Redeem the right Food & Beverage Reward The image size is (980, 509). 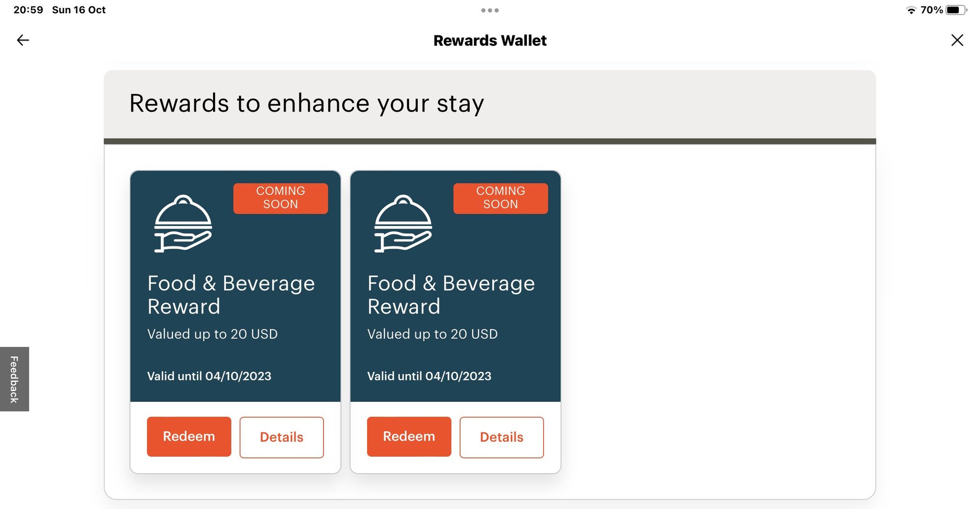click(409, 437)
